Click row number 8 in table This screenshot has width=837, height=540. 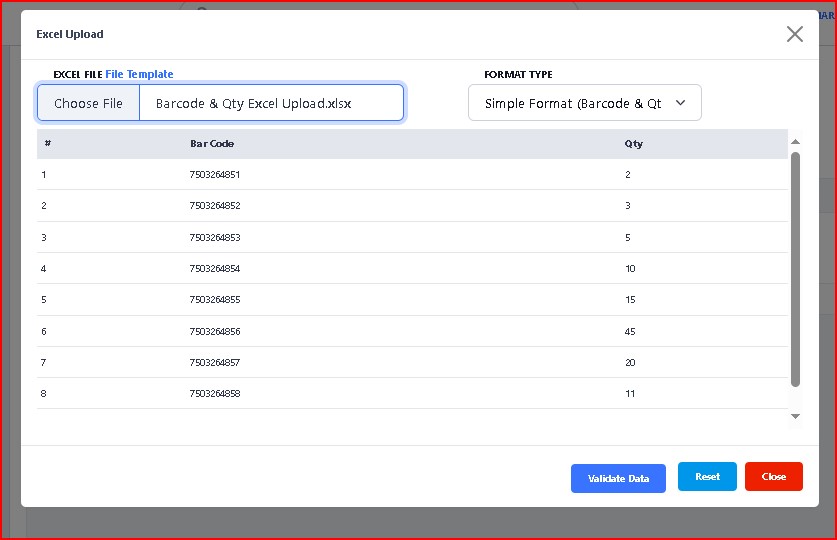pos(43,394)
